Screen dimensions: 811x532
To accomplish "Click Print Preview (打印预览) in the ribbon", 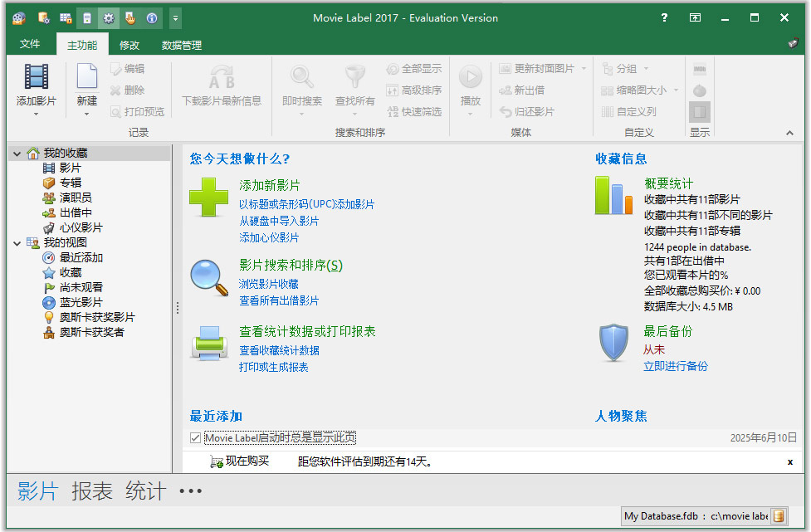I will coord(138,112).
